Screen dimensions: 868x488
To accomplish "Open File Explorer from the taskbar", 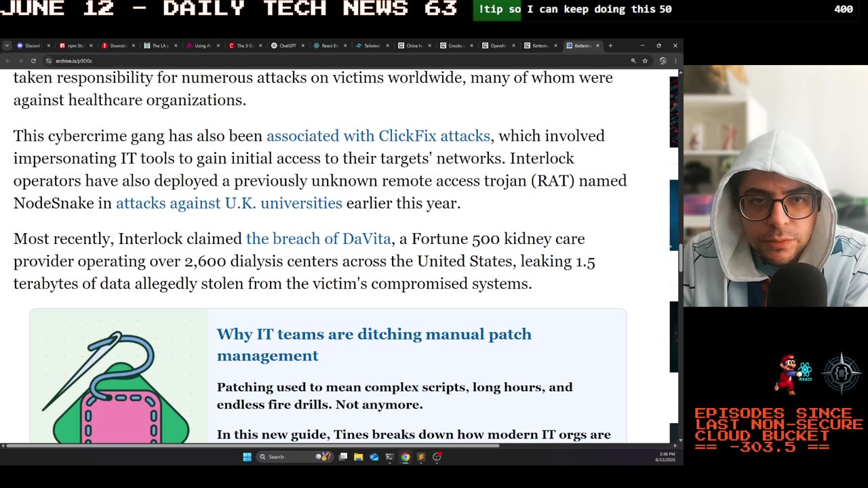I will tap(358, 457).
